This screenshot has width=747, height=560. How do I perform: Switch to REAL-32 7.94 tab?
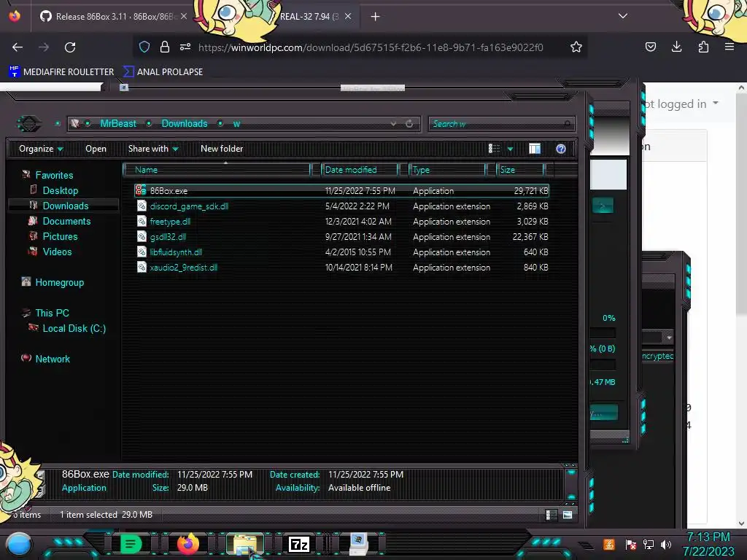pos(309,17)
